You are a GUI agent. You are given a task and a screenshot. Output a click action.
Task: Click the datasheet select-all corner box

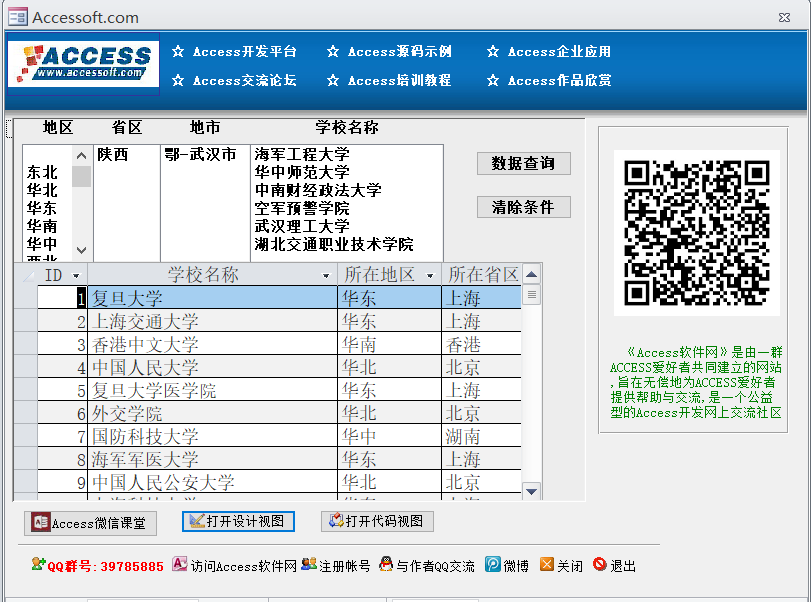click(x=25, y=275)
